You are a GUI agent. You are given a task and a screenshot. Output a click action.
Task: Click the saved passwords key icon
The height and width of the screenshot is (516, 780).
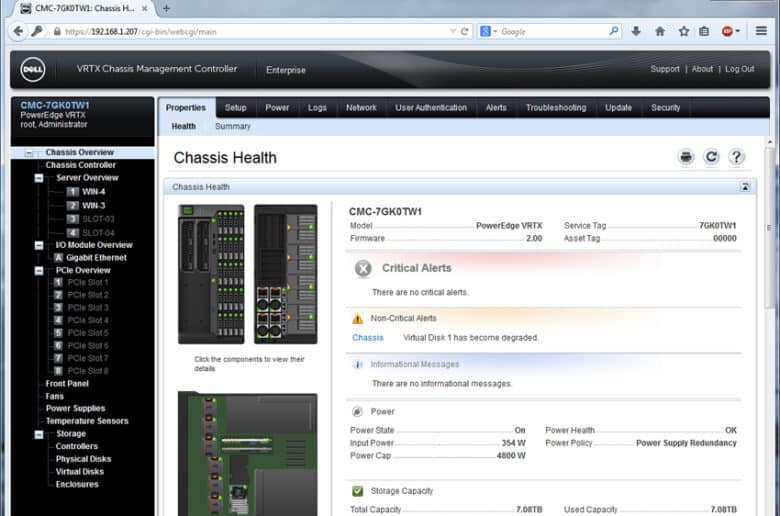(x=36, y=31)
